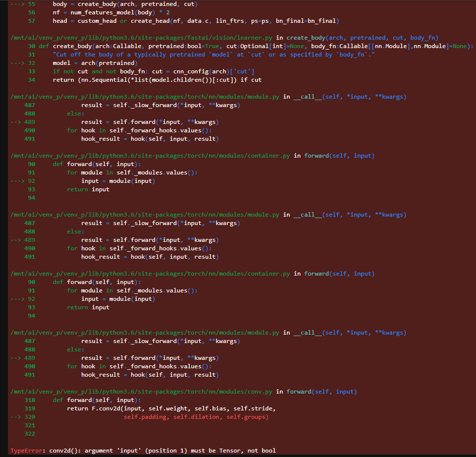Click line 319 return F.conv2d call
476x457 pixels.
(171, 408)
